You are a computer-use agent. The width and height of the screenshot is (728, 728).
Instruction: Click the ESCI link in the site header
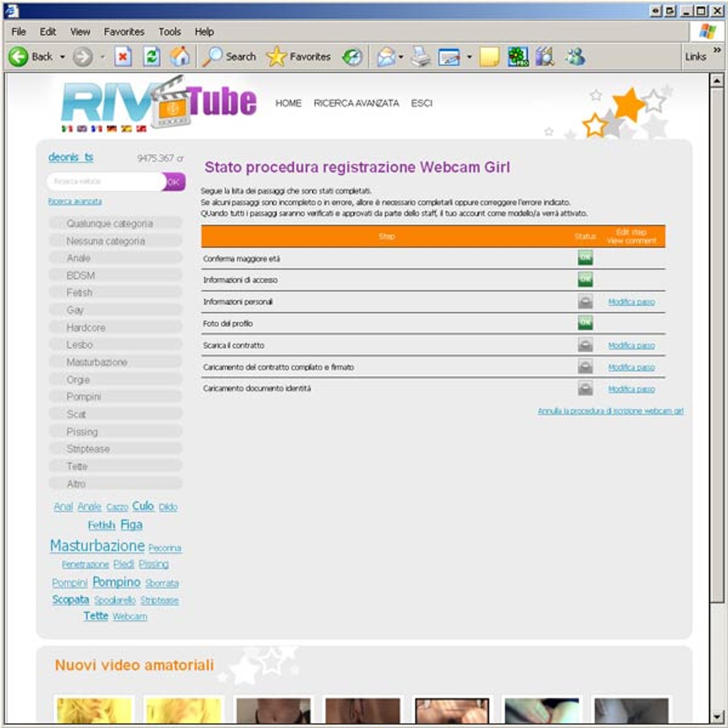pos(421,103)
